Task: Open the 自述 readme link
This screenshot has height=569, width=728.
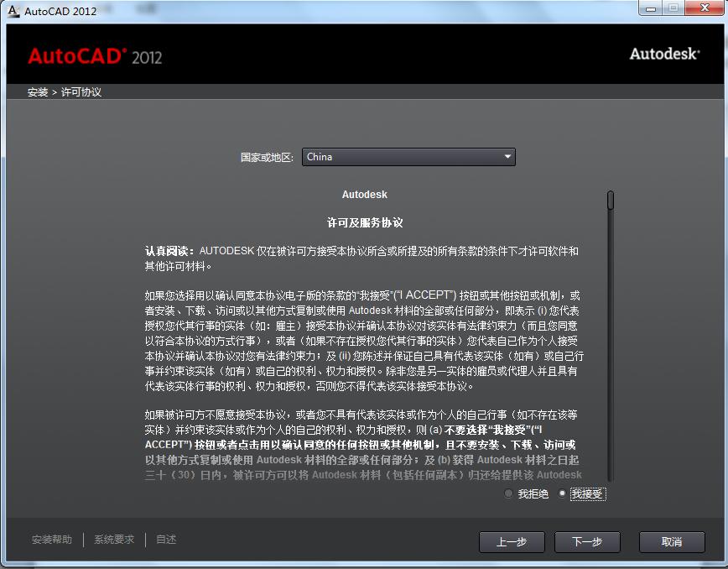Action: pos(164,540)
